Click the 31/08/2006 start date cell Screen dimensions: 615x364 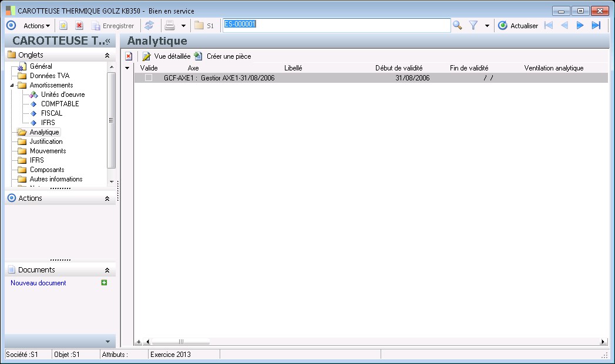412,78
